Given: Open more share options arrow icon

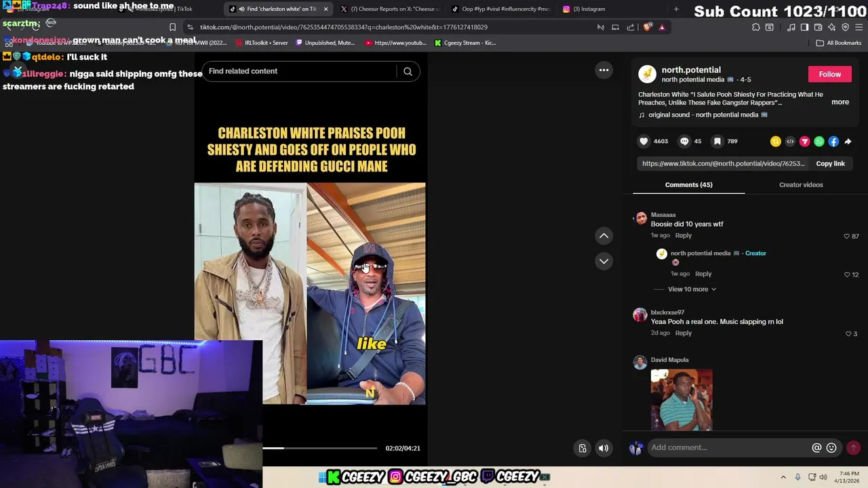Looking at the screenshot, I should (x=848, y=141).
